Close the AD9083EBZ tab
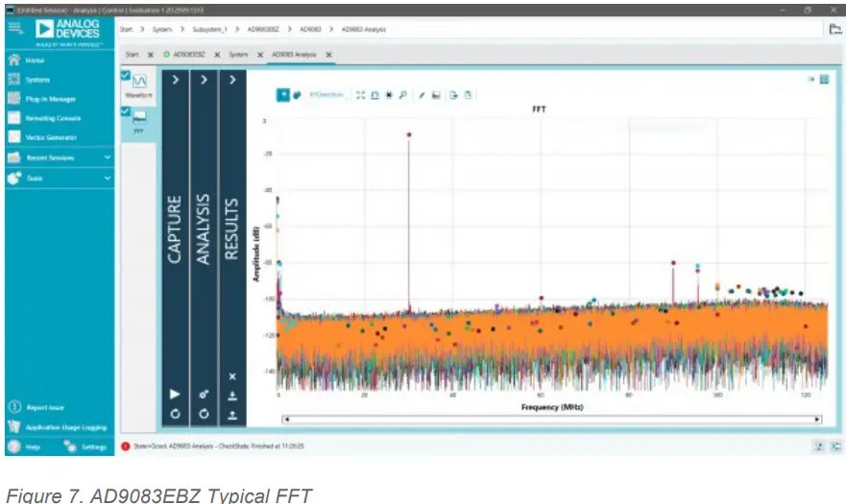This screenshot has width=846, height=504. pyautogui.click(x=217, y=55)
